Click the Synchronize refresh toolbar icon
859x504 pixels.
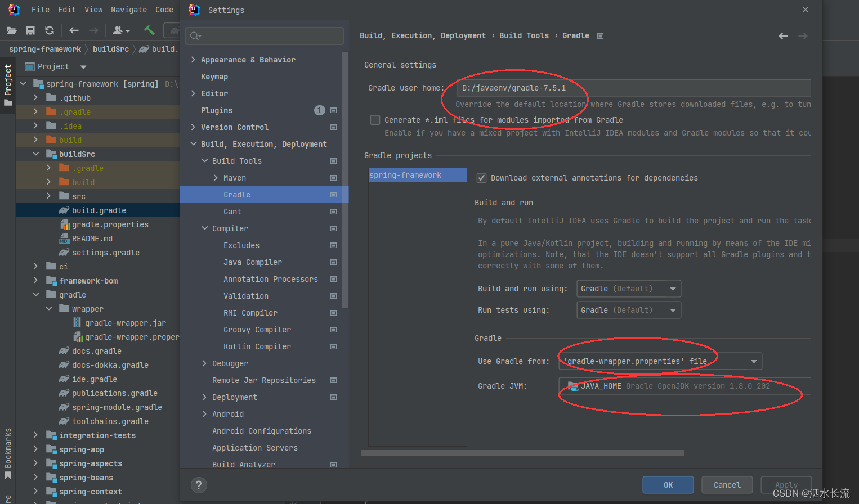tap(50, 30)
